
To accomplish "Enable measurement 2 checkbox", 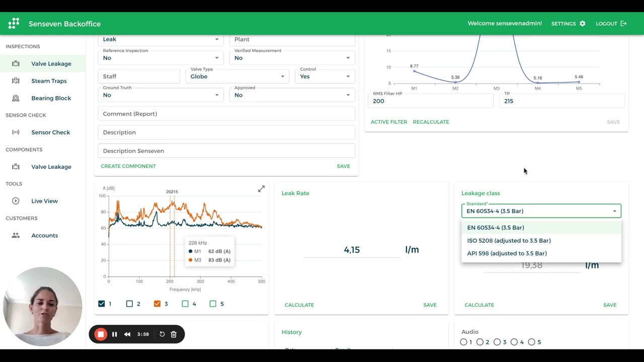I will pyautogui.click(x=129, y=304).
